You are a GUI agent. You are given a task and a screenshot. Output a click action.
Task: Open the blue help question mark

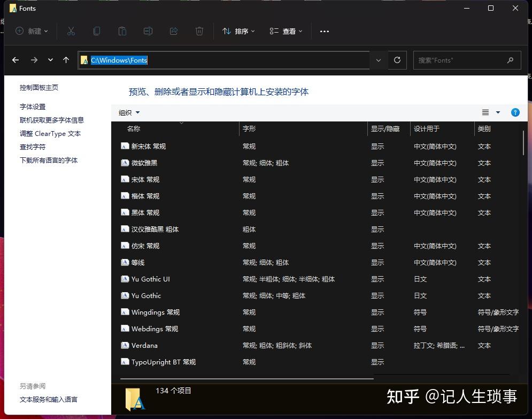[515, 112]
